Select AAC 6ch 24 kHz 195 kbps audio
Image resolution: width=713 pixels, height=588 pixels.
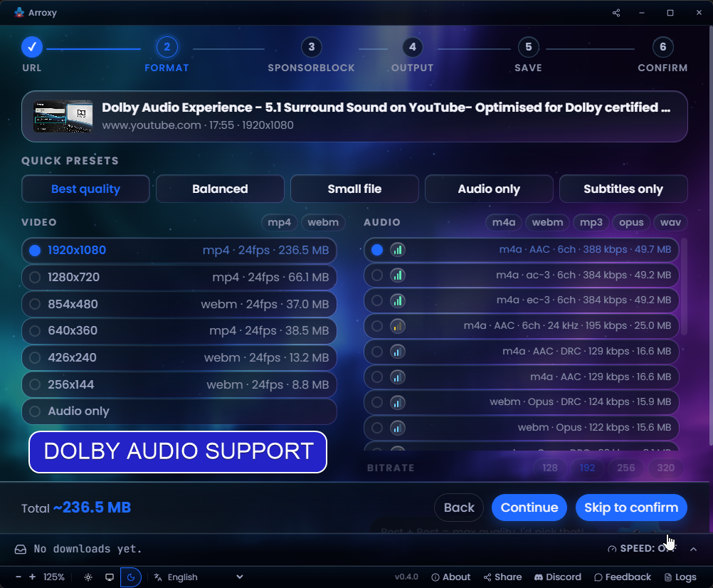pyautogui.click(x=521, y=326)
